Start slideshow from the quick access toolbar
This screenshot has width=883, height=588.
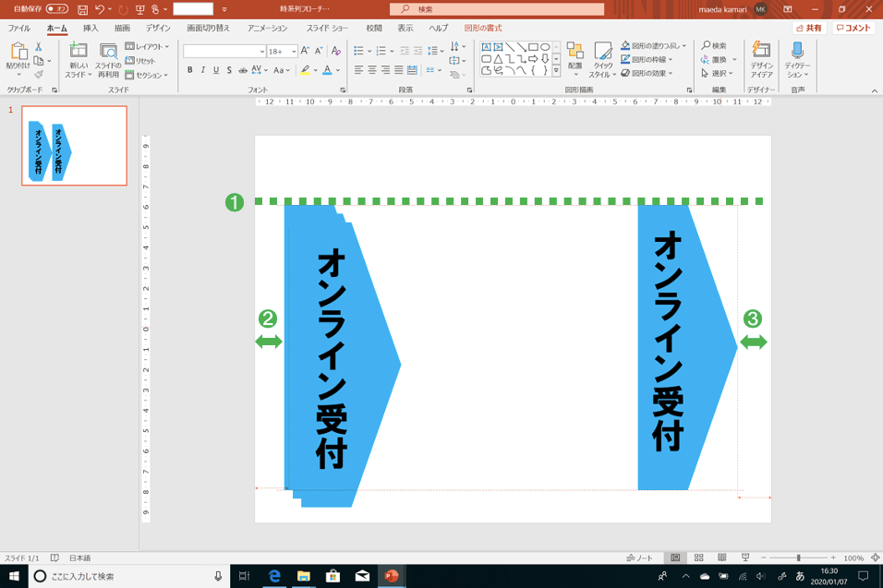click(140, 9)
